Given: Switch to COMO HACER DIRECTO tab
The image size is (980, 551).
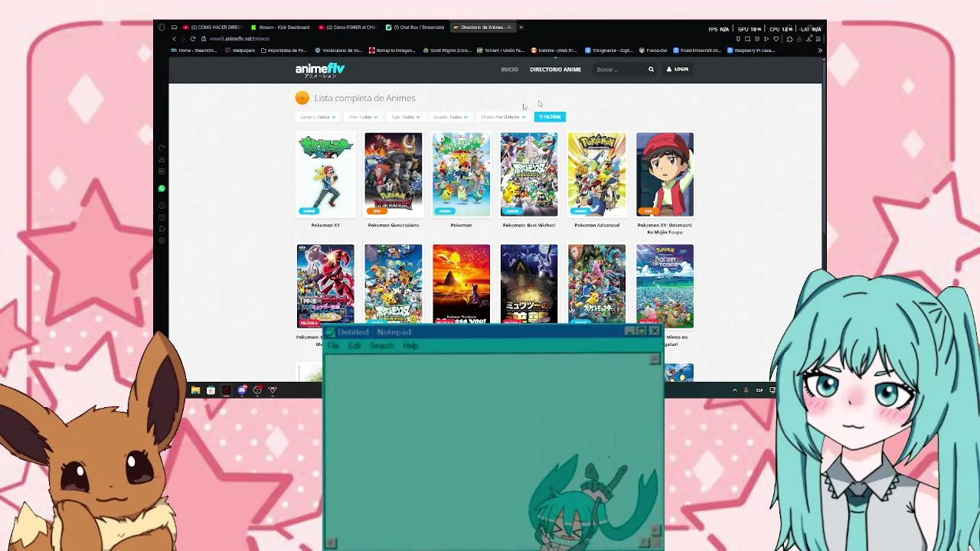Looking at the screenshot, I should pyautogui.click(x=213, y=28).
